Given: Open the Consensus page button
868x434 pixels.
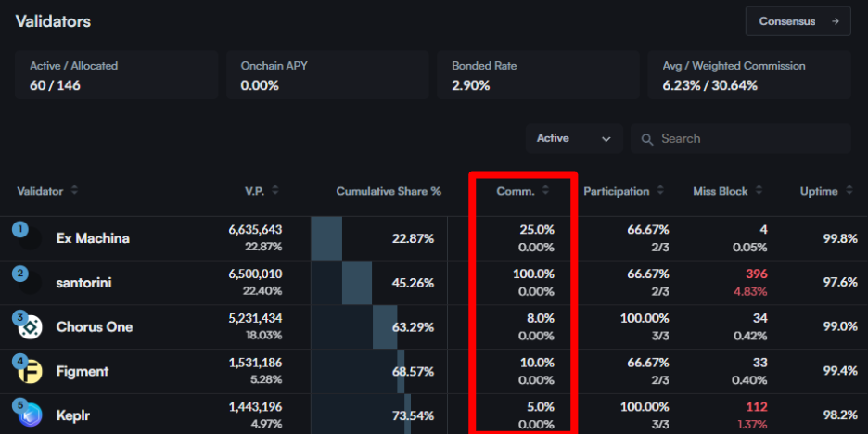Looking at the screenshot, I should [798, 21].
